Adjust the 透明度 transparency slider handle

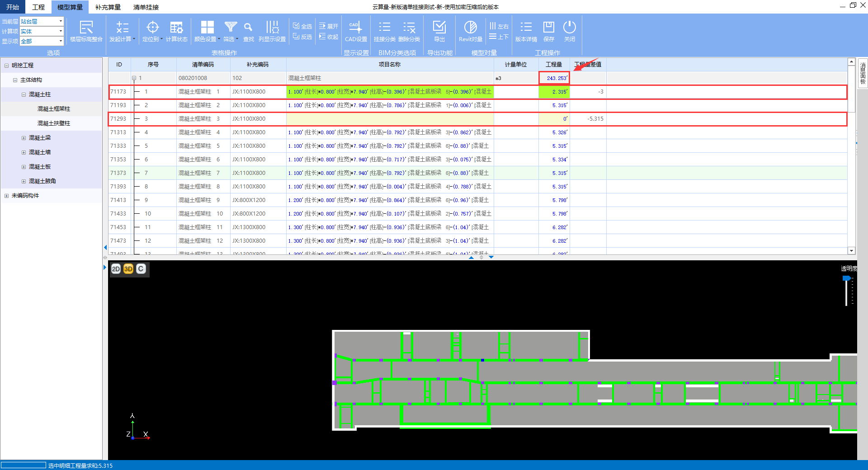(847, 278)
